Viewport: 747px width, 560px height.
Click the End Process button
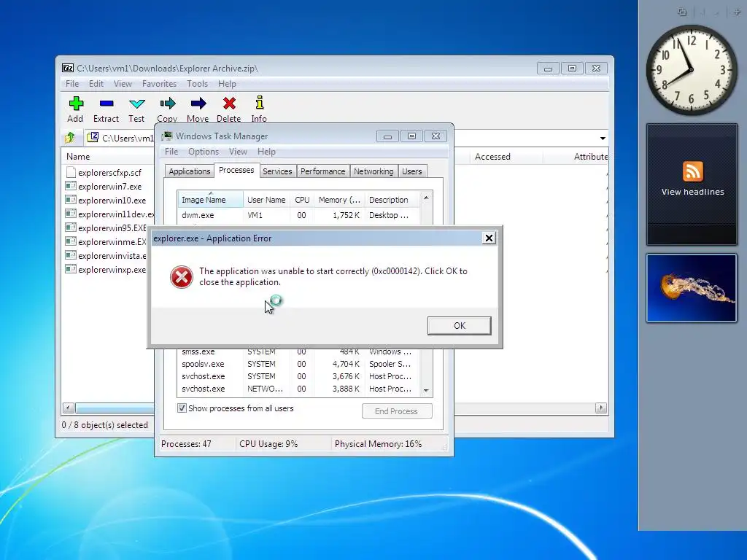pyautogui.click(x=396, y=411)
